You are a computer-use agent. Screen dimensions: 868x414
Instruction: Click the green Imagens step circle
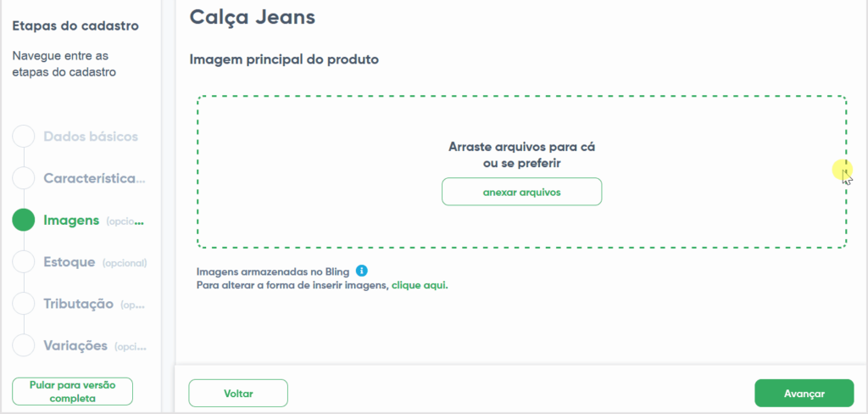click(24, 221)
